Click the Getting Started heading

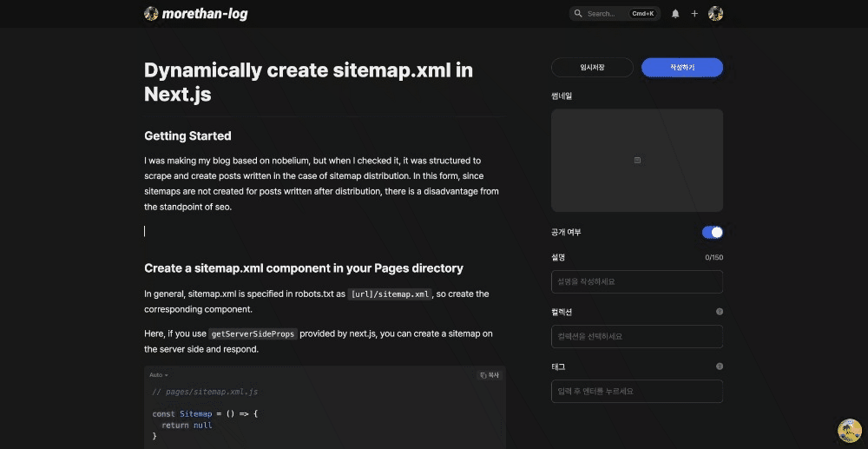[x=187, y=135]
